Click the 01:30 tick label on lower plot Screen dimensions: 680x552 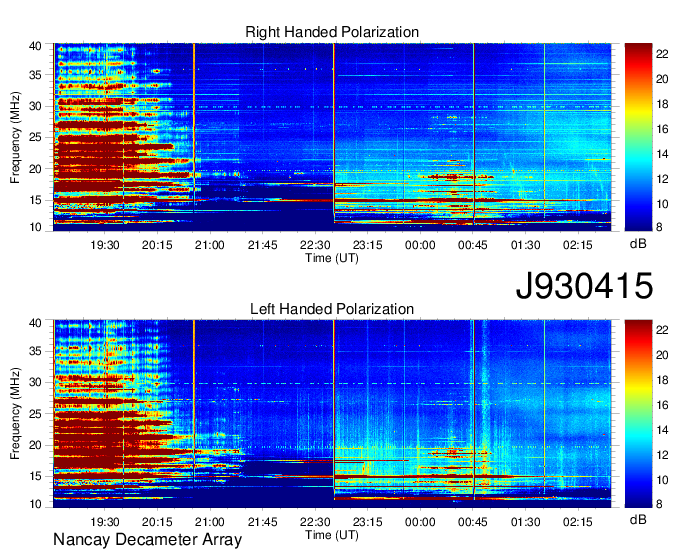point(526,522)
